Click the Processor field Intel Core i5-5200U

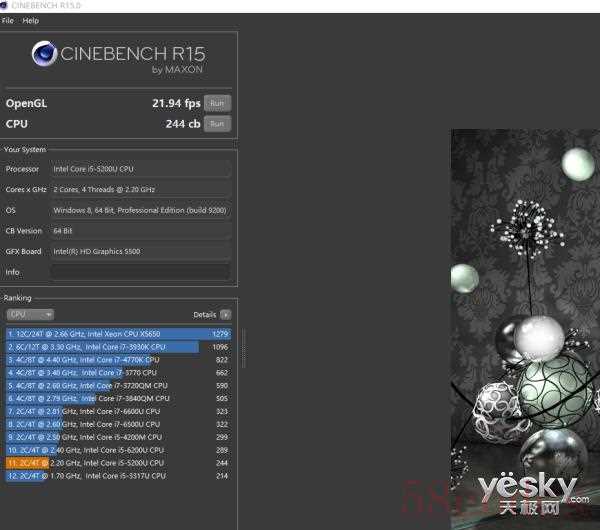(140, 169)
